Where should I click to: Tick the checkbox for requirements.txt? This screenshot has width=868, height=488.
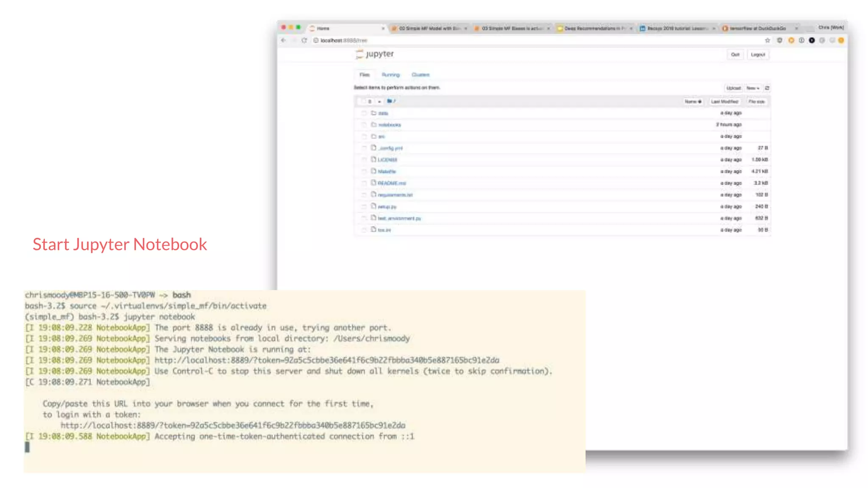[x=364, y=195]
